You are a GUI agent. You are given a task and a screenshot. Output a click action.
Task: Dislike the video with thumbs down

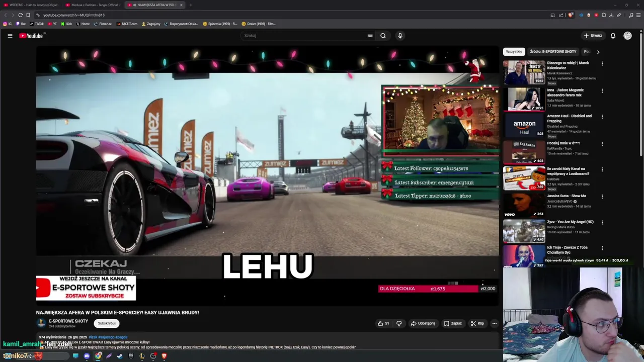399,323
